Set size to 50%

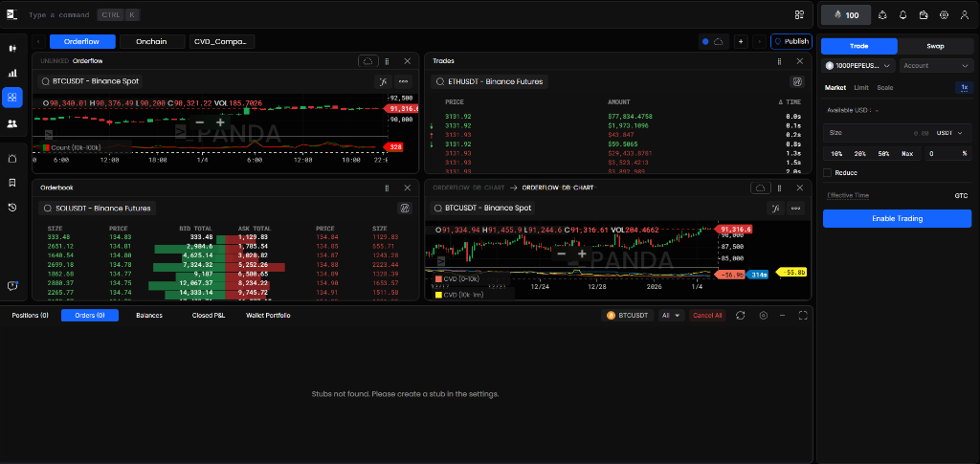coord(883,154)
